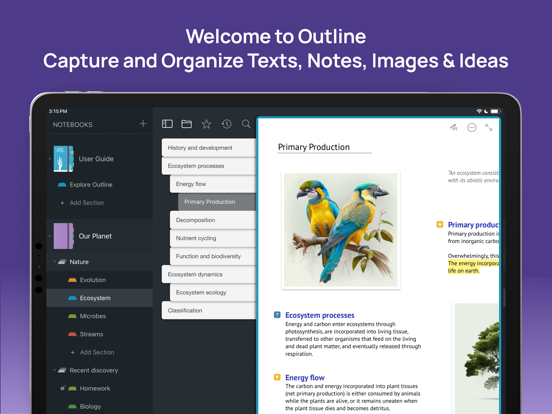Collapse the Nature group chevron

[x=55, y=262]
